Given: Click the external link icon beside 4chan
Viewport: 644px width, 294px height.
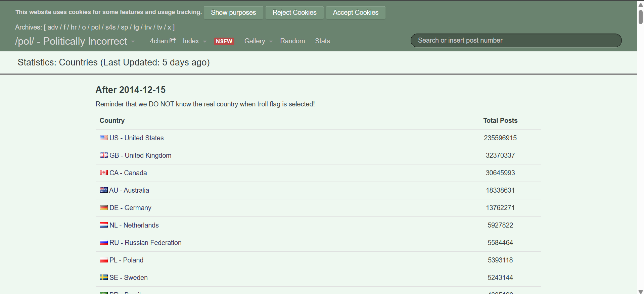Looking at the screenshot, I should coord(173,41).
